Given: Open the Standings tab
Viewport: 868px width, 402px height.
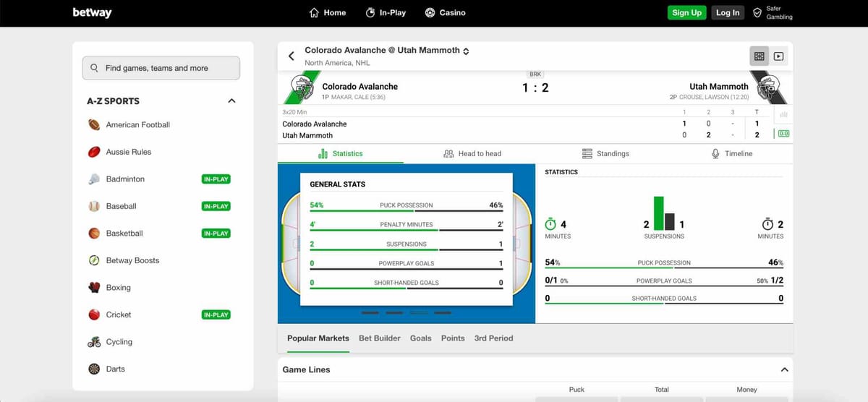Looking at the screenshot, I should click(x=605, y=153).
